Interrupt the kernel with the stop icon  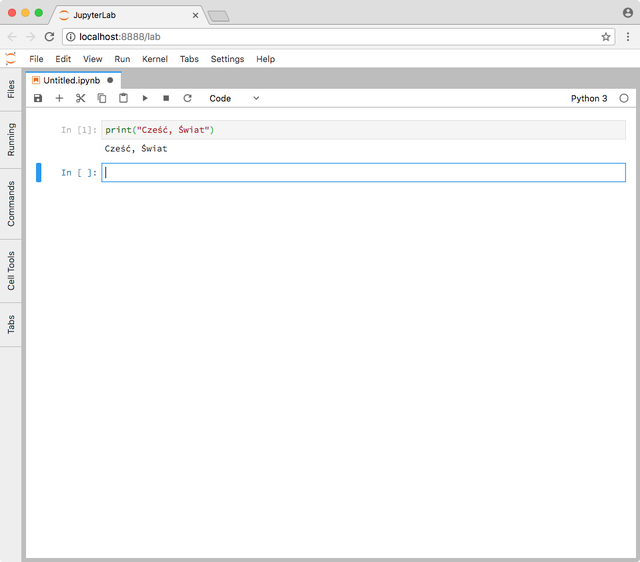coord(166,98)
